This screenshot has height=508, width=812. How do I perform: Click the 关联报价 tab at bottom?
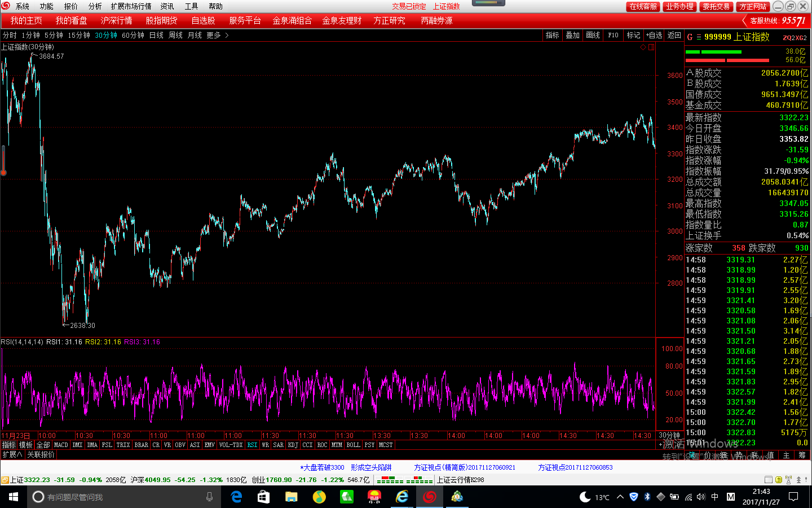point(41,454)
